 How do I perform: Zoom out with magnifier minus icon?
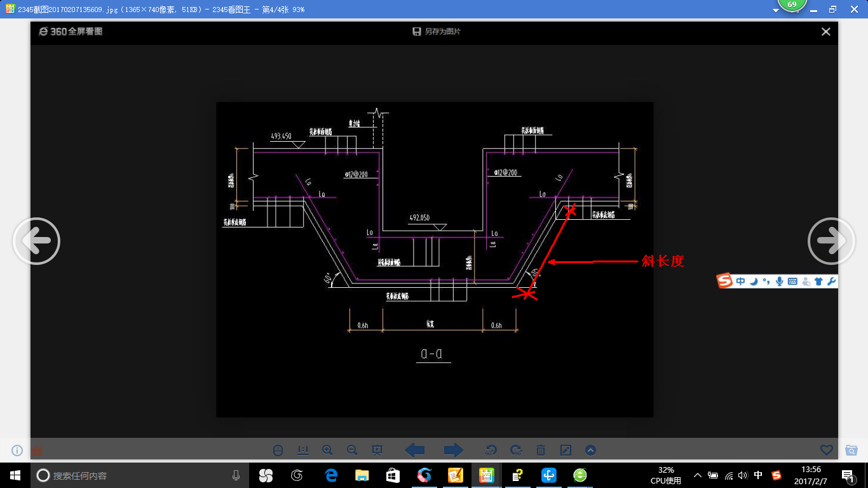[352, 451]
